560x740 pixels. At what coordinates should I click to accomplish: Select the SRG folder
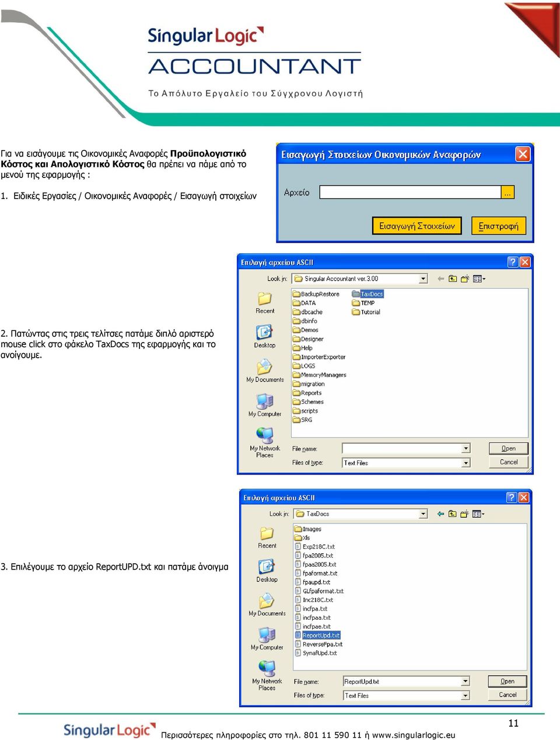coord(303,420)
